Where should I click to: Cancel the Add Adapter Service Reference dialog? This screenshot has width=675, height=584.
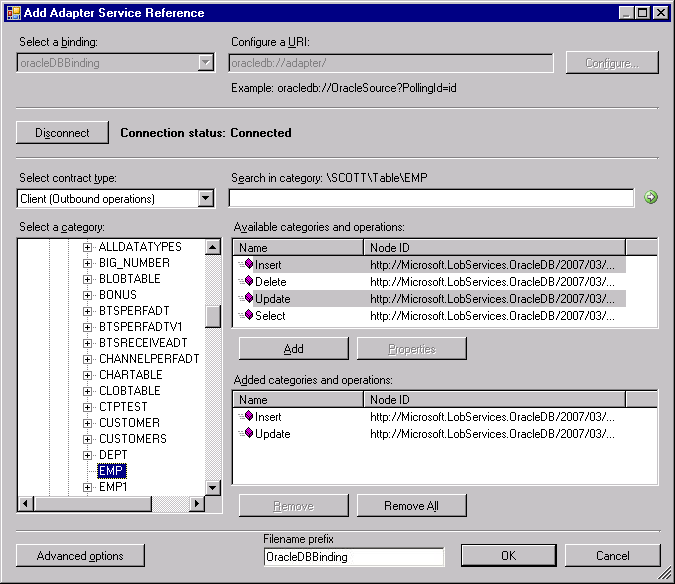click(x=613, y=556)
